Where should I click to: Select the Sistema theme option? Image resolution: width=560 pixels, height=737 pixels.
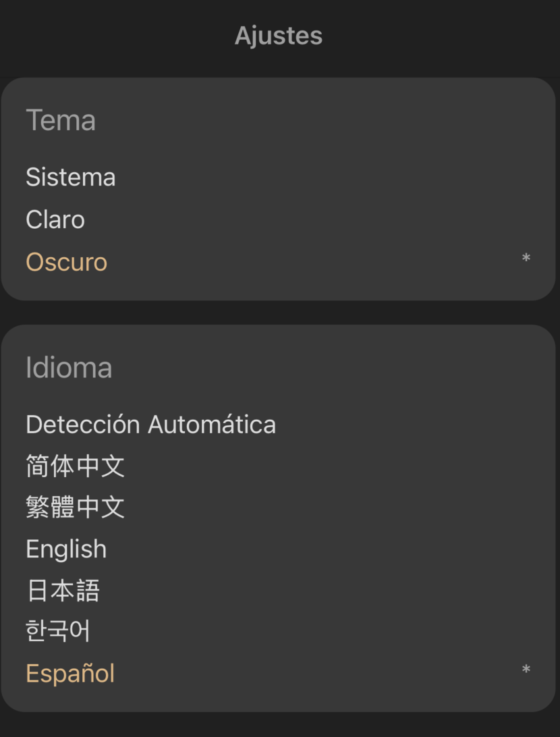coord(71,178)
